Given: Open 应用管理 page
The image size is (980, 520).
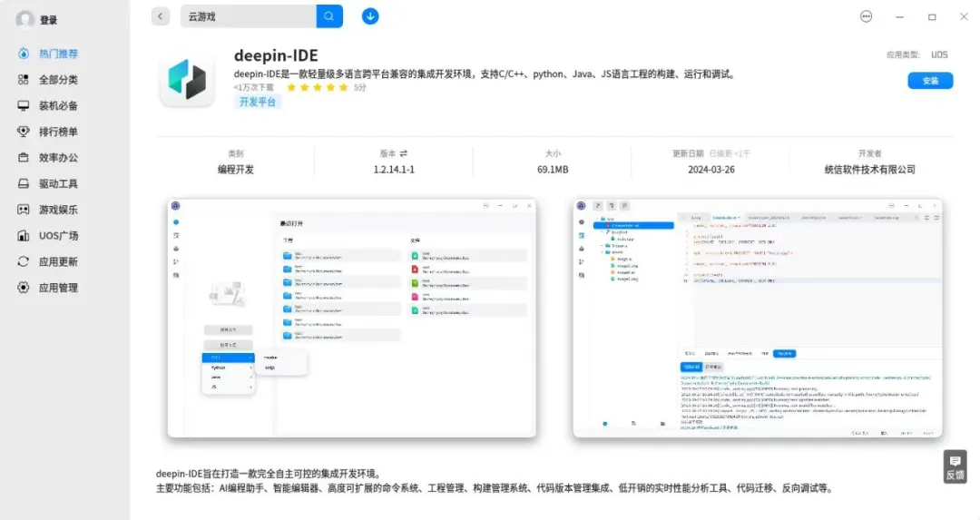Looking at the screenshot, I should pos(58,288).
